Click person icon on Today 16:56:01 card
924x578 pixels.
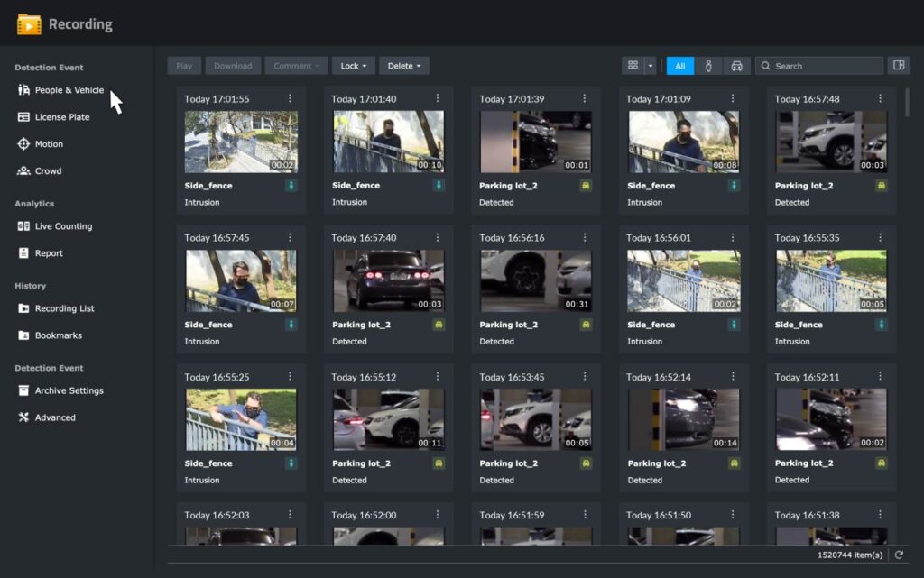click(734, 325)
